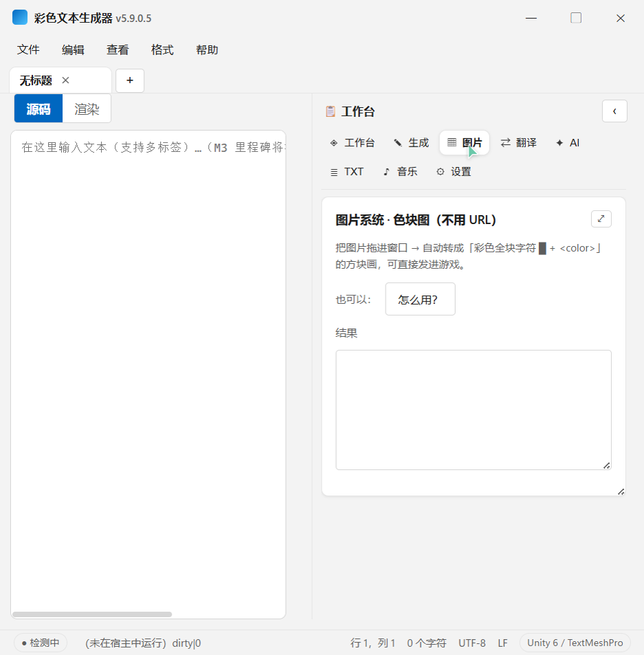Image resolution: width=644 pixels, height=655 pixels.
Task: Minimize the application window
Action: click(x=531, y=18)
